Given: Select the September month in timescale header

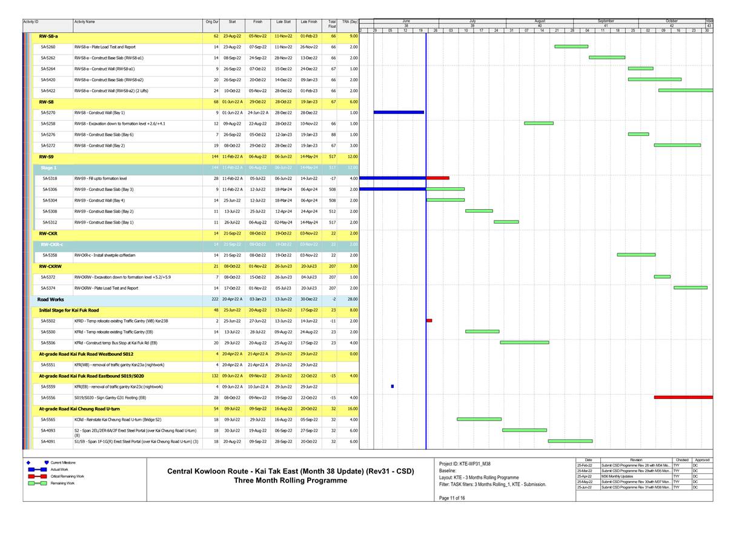Looking at the screenshot, I should pyautogui.click(x=605, y=21).
